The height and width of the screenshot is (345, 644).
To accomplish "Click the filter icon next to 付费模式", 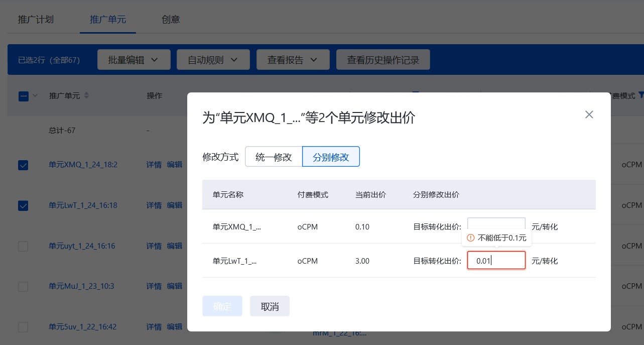I will (640, 95).
